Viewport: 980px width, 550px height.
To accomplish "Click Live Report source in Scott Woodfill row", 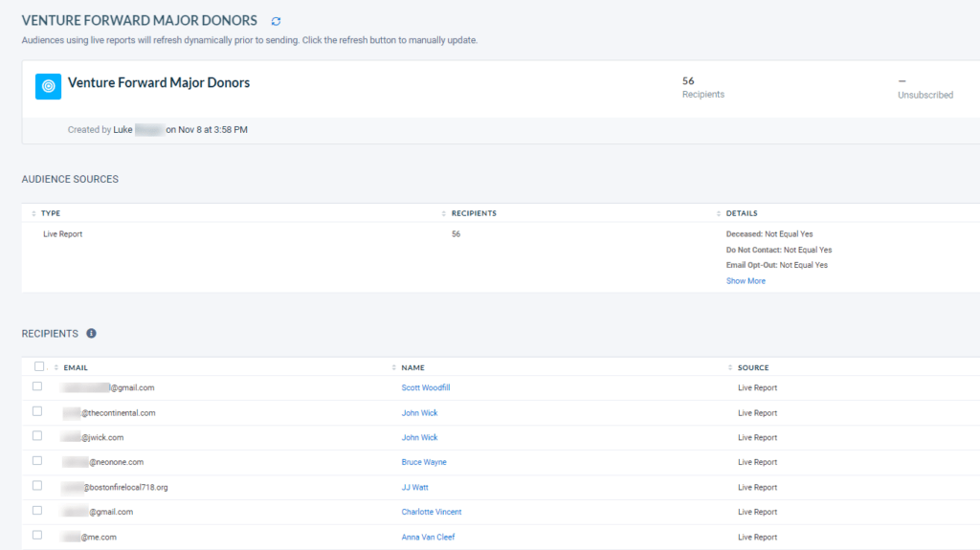I will (758, 388).
